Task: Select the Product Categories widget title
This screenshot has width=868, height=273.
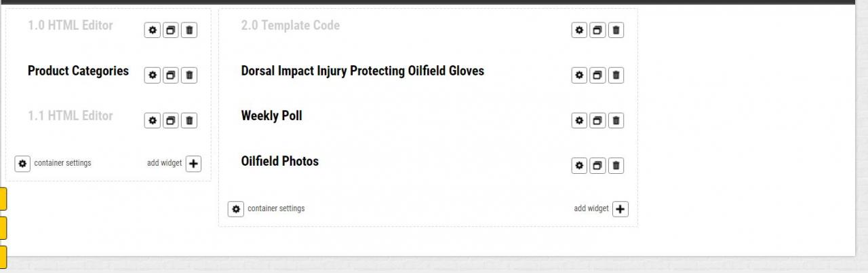Action: [x=78, y=71]
